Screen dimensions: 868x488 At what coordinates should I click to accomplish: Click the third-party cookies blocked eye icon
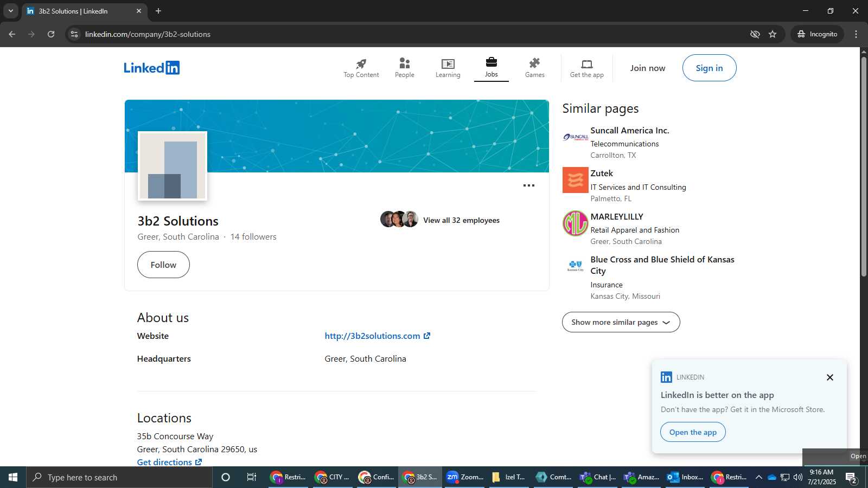point(755,34)
